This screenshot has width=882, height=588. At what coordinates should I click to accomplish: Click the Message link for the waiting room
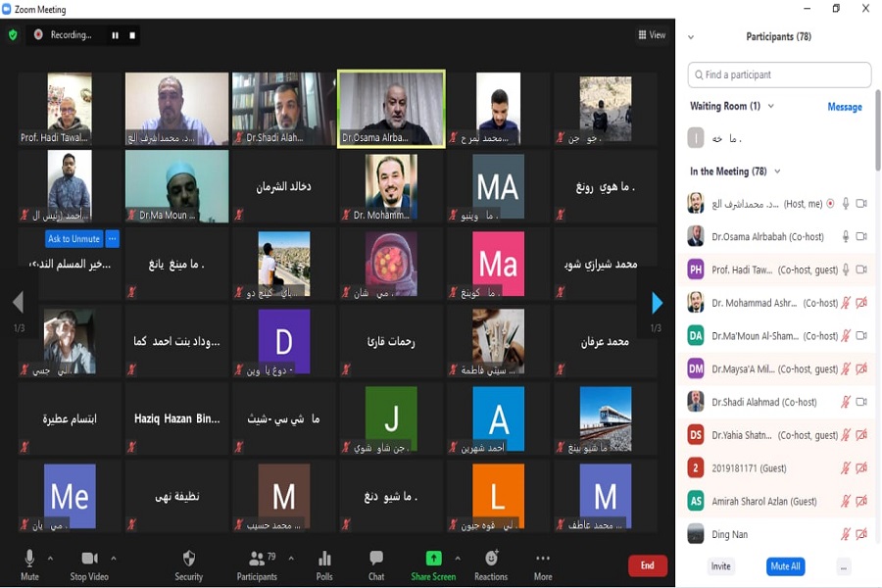[x=845, y=107]
